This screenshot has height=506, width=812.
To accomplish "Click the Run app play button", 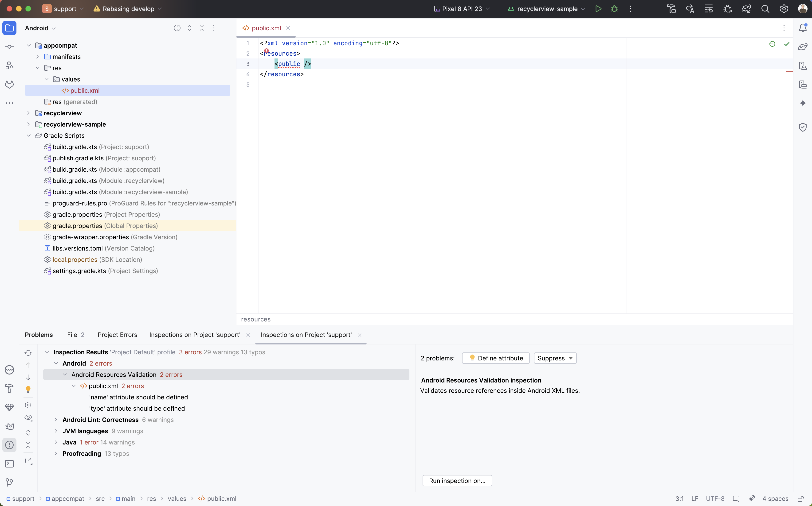I will tap(598, 9).
